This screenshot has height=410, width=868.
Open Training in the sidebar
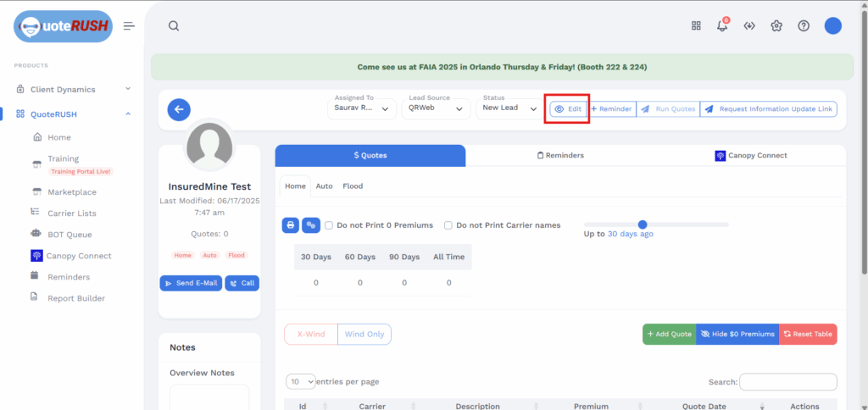click(x=63, y=158)
